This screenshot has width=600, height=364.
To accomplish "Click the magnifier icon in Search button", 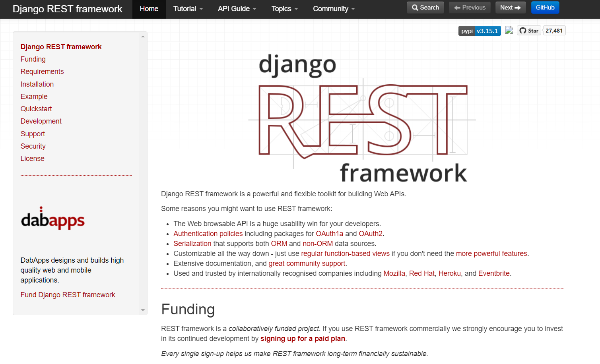I will coord(415,8).
